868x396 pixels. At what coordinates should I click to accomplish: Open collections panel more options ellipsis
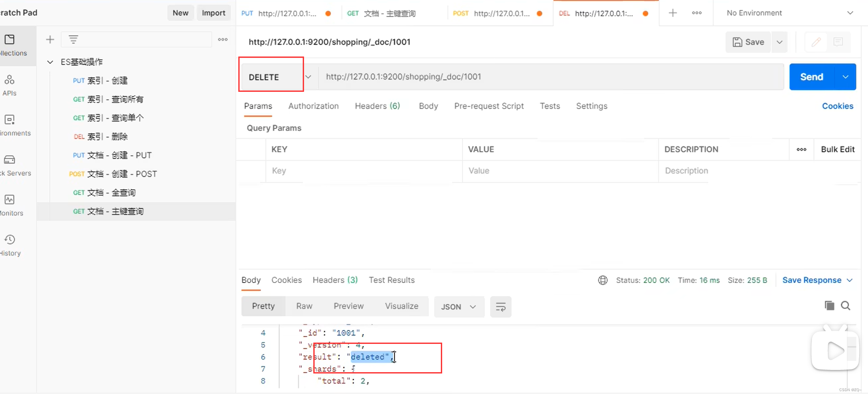[x=223, y=40]
